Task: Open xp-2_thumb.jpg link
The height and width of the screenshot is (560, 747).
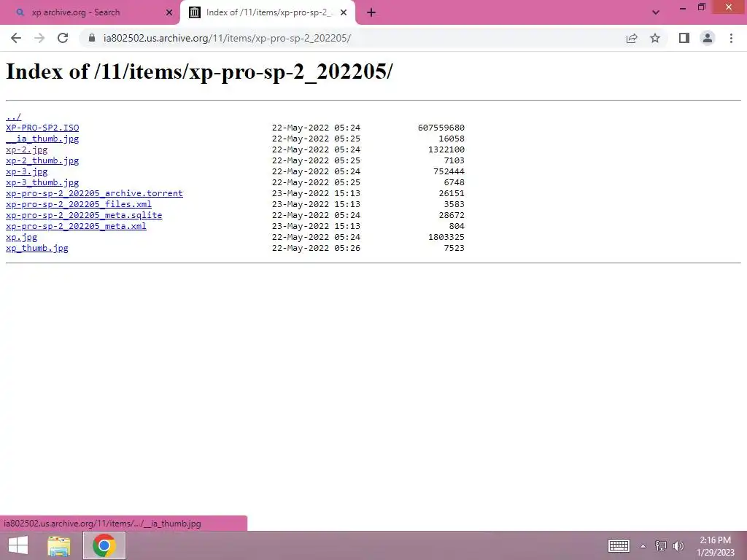Action: pos(42,160)
